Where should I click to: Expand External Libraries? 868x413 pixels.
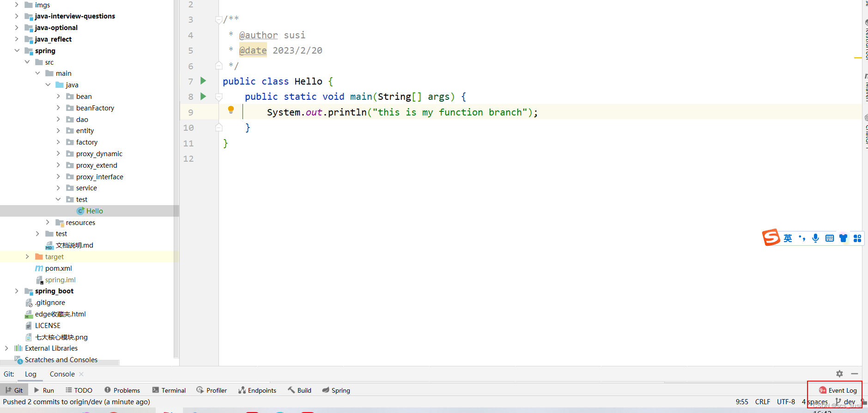[x=6, y=348]
